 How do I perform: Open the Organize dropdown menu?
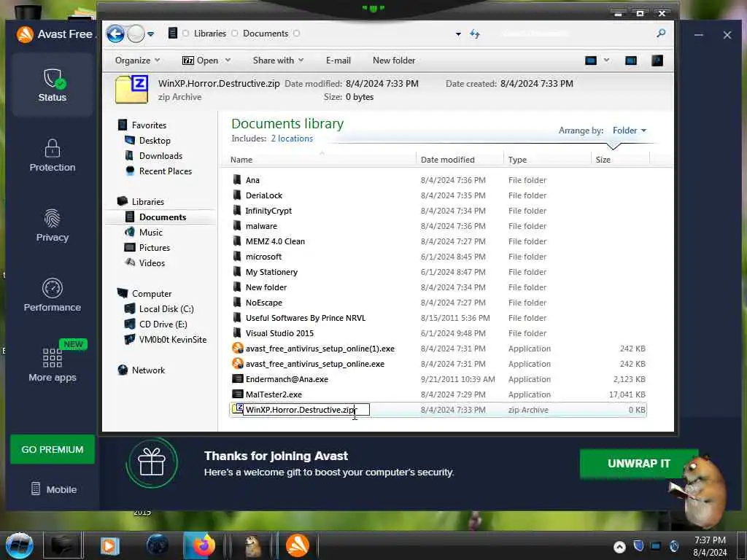pyautogui.click(x=137, y=61)
